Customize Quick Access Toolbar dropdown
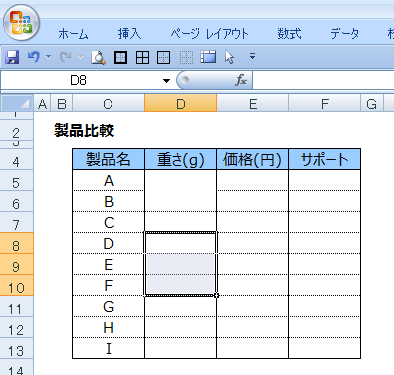This screenshot has height=375, width=394. (252, 56)
